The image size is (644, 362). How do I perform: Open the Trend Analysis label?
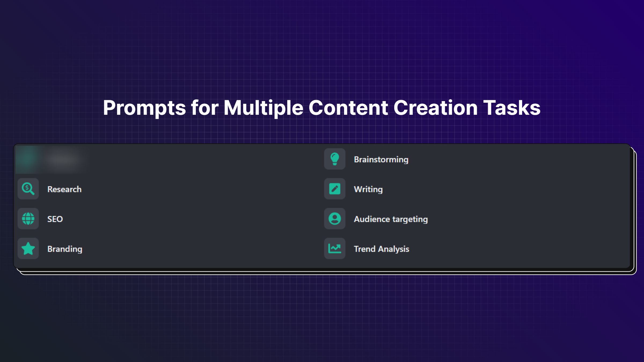coord(381,249)
